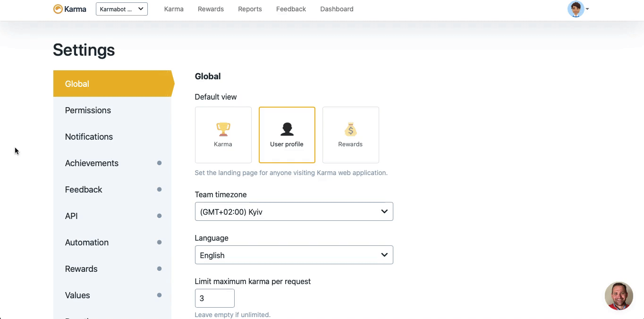Open Achievements settings

(112, 163)
